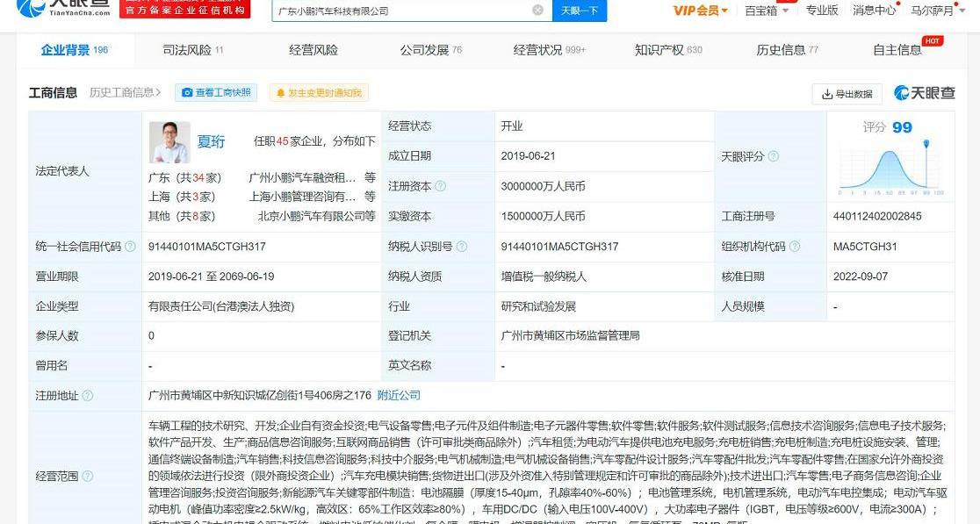980x524 pixels.
Task: Open the 经营状况 tab
Action: 550,50
